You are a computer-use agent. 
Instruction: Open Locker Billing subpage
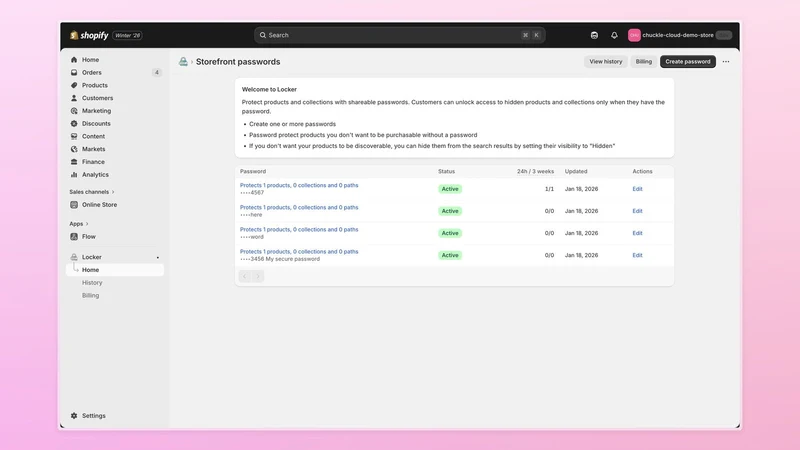point(91,295)
